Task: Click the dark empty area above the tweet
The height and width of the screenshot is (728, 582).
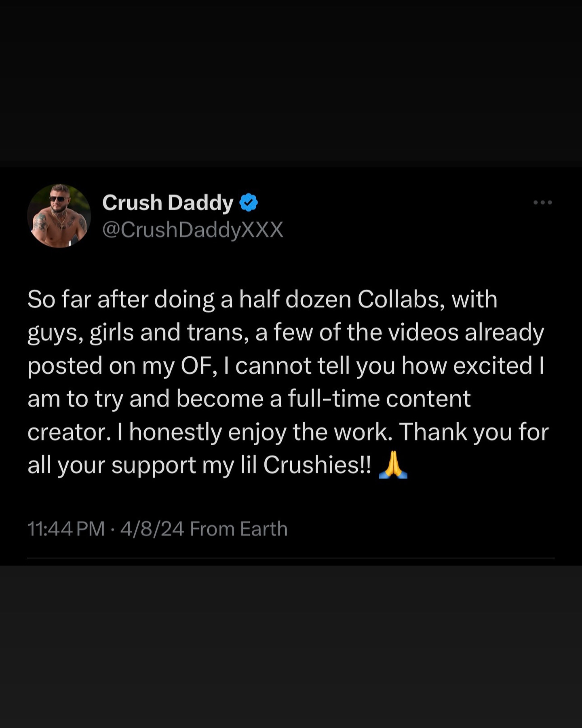Action: click(x=291, y=81)
